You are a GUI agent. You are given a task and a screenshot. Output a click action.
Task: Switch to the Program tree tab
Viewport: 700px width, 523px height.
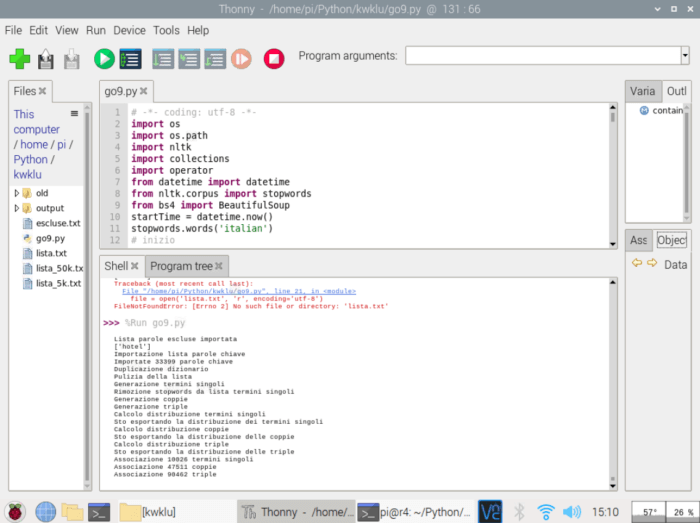point(181,266)
